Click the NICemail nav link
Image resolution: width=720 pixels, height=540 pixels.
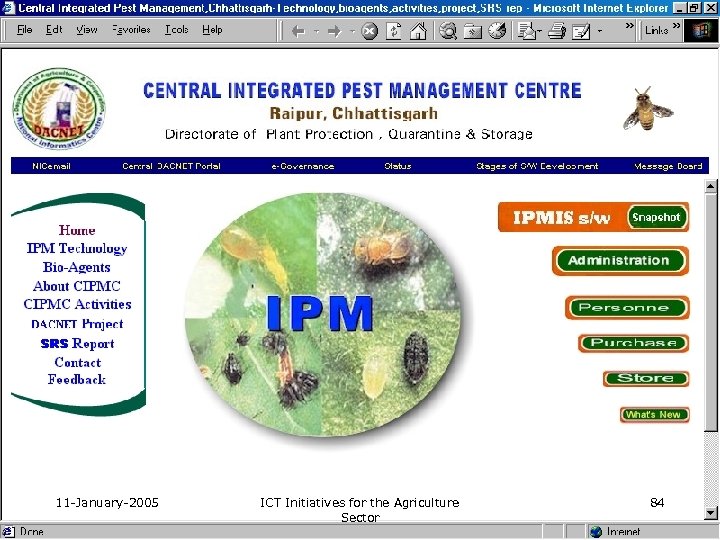tap(51, 166)
